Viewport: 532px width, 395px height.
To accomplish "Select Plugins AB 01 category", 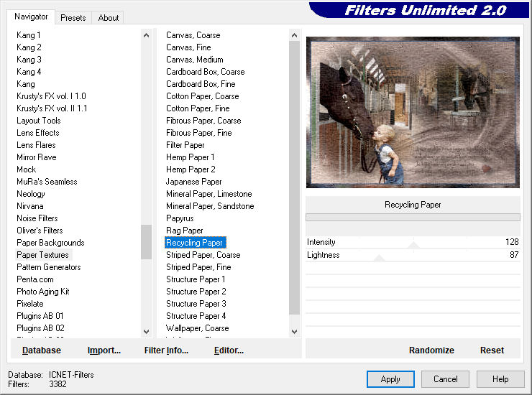I will tap(40, 316).
